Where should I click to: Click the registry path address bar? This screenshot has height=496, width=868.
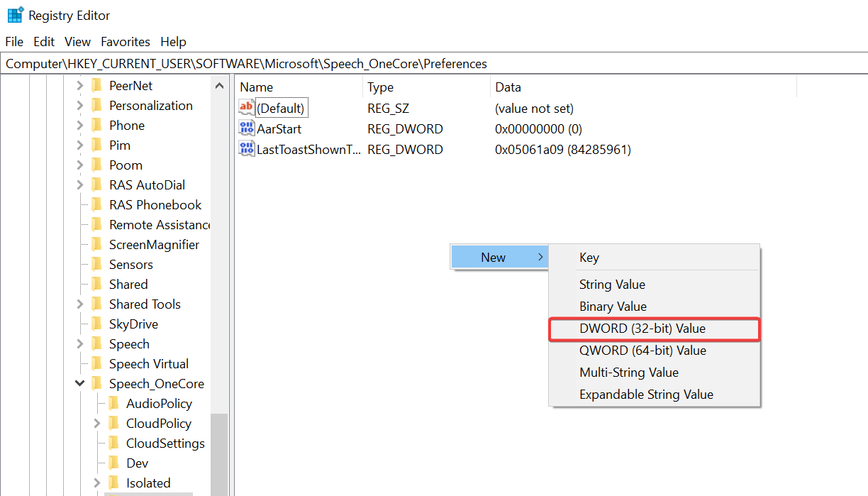point(425,64)
